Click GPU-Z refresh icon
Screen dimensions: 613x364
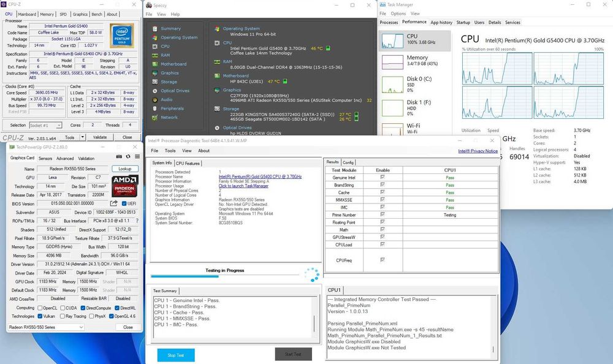pos(128,156)
